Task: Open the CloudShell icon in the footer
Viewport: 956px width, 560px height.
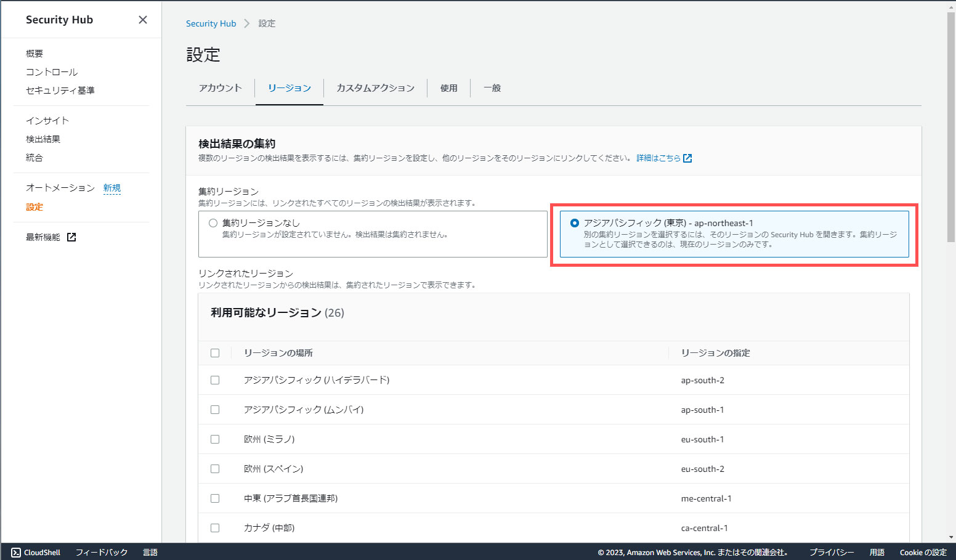Action: (16, 553)
